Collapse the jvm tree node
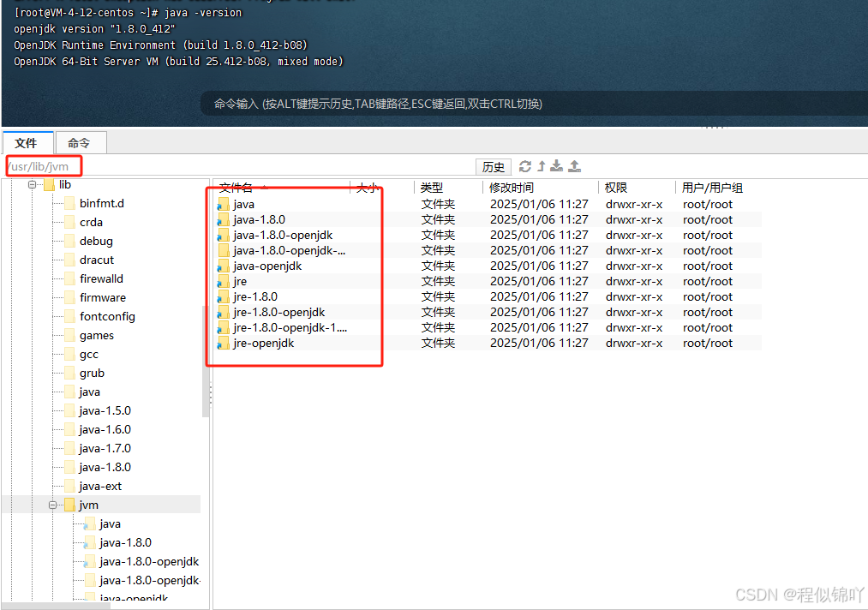Image resolution: width=868 pixels, height=610 pixels. point(52,505)
